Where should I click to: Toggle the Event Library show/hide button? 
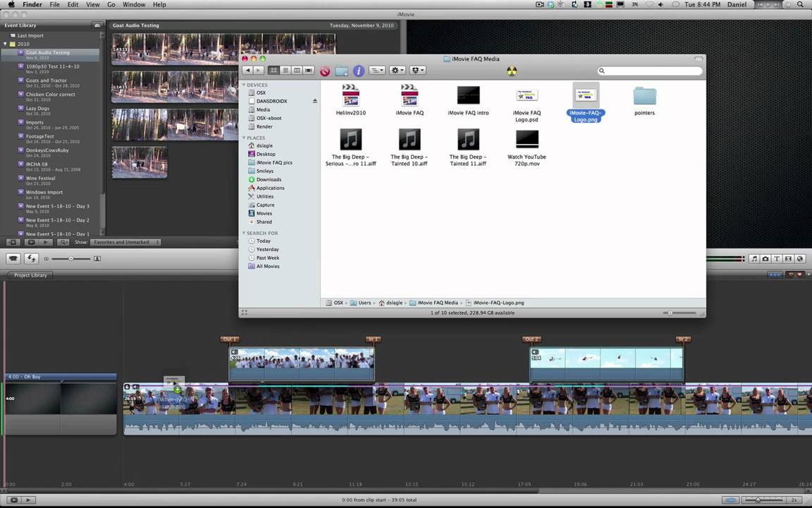13,242
